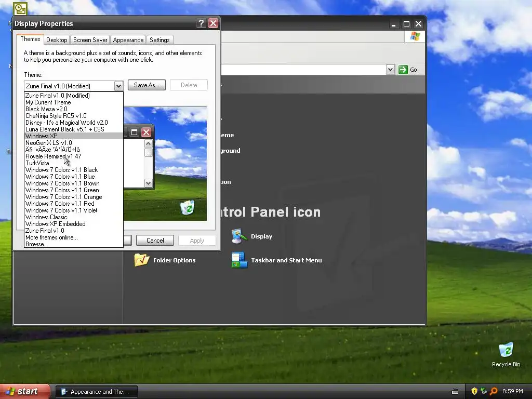
Task: Select Luna Element Black v5.1 + CSS
Action: (74, 129)
